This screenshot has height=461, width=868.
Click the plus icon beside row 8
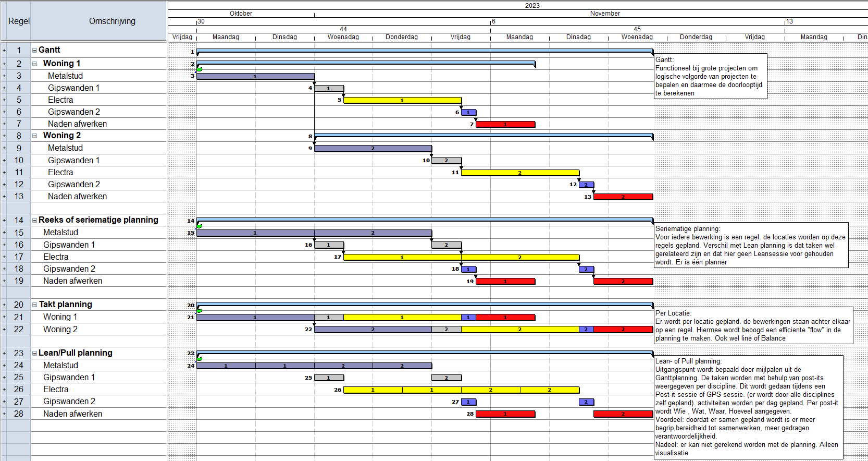tap(4, 136)
